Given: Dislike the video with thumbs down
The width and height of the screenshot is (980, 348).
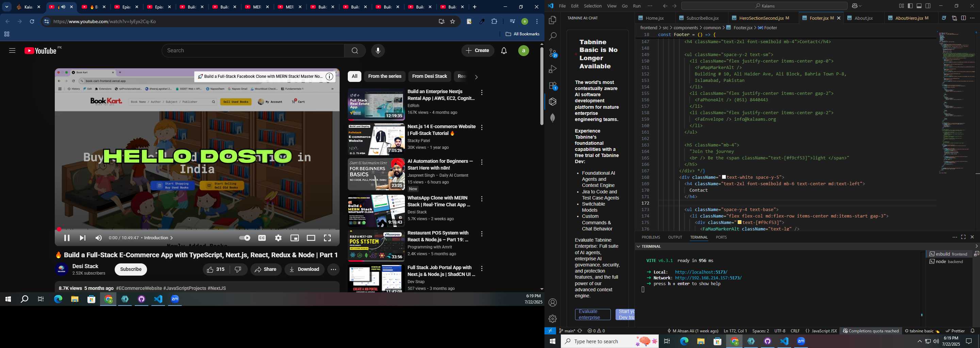Looking at the screenshot, I should click(x=238, y=269).
